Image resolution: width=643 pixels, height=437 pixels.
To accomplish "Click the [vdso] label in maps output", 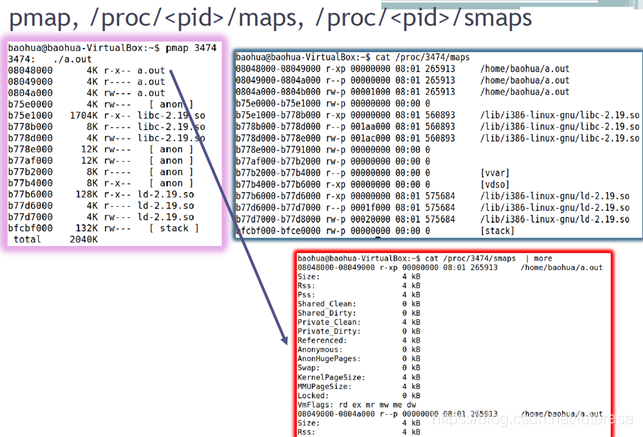I will tap(495, 184).
